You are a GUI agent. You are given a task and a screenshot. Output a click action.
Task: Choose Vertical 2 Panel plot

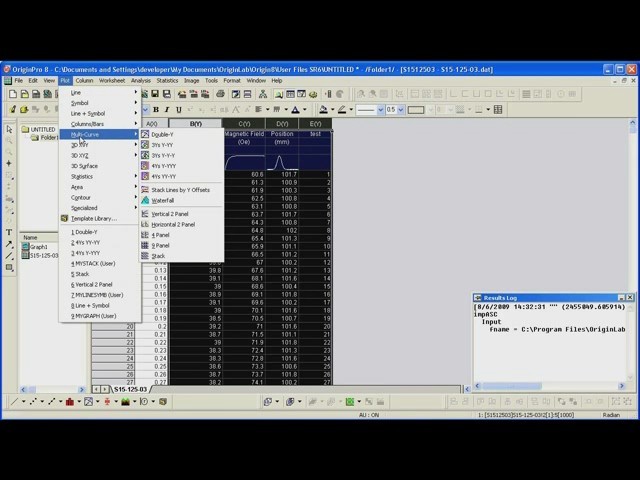[x=182, y=214]
